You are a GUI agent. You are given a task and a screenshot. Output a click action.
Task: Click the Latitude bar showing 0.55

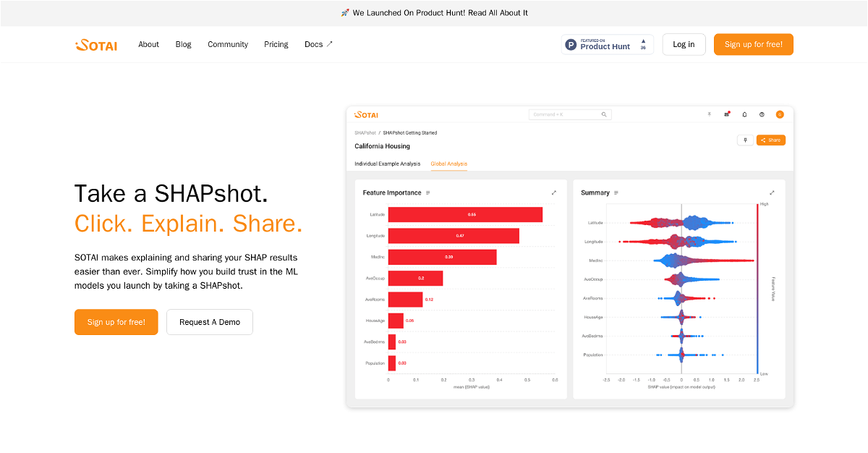pyautogui.click(x=465, y=215)
